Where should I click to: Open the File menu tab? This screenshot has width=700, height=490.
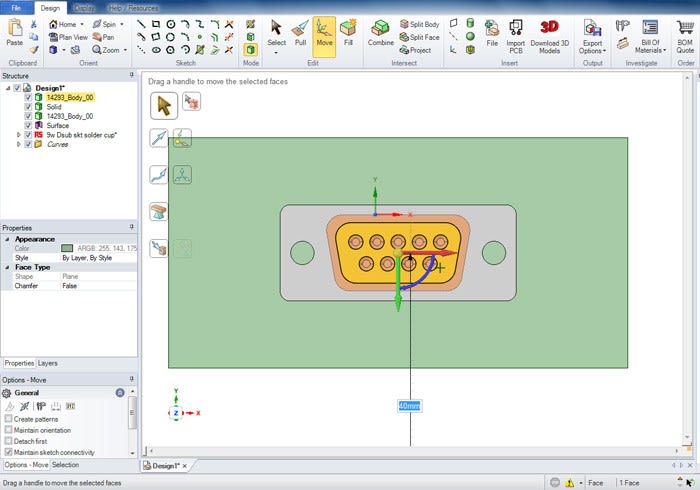(16, 8)
